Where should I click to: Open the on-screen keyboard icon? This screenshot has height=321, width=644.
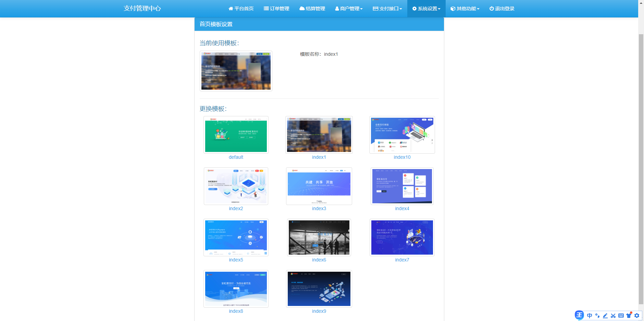click(621, 316)
